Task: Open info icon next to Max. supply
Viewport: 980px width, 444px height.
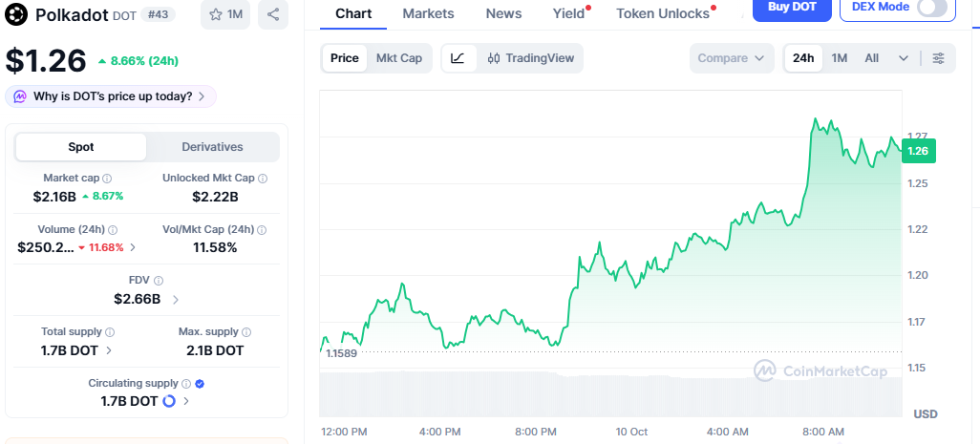Action: click(246, 332)
